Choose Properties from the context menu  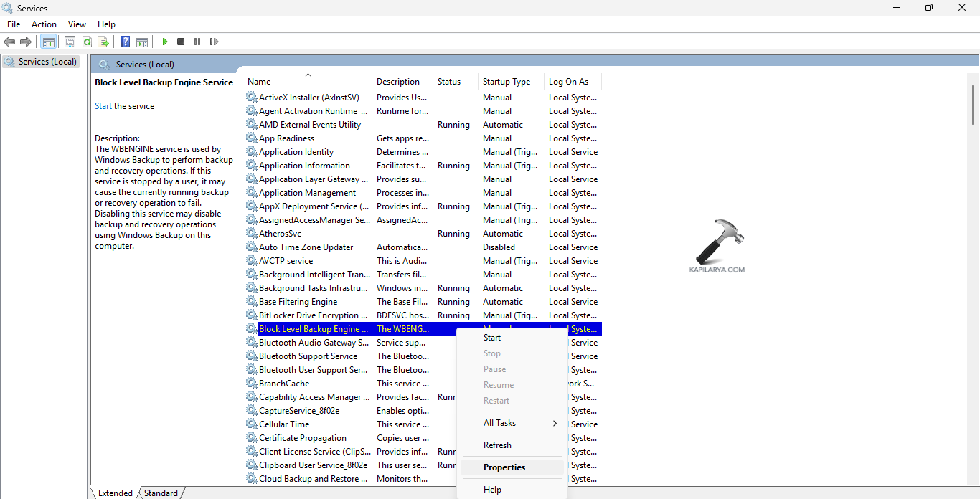point(504,467)
